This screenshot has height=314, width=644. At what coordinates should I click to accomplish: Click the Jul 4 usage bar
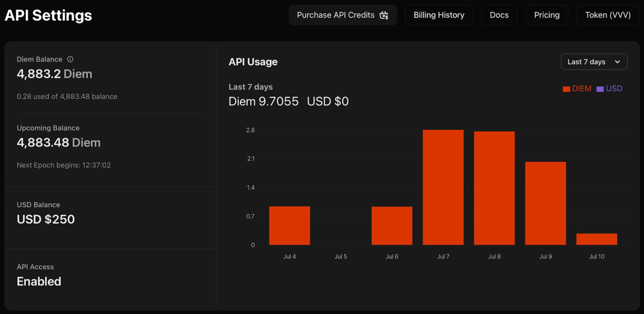289,225
